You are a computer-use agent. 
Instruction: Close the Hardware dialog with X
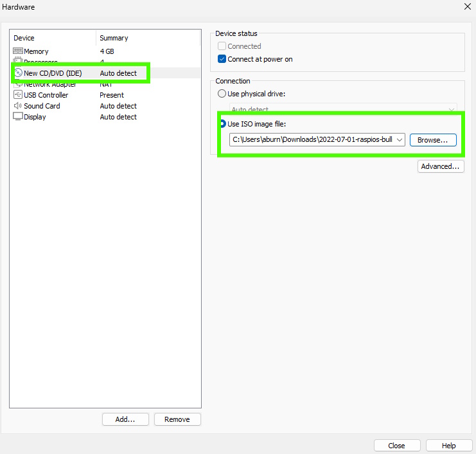click(x=468, y=6)
